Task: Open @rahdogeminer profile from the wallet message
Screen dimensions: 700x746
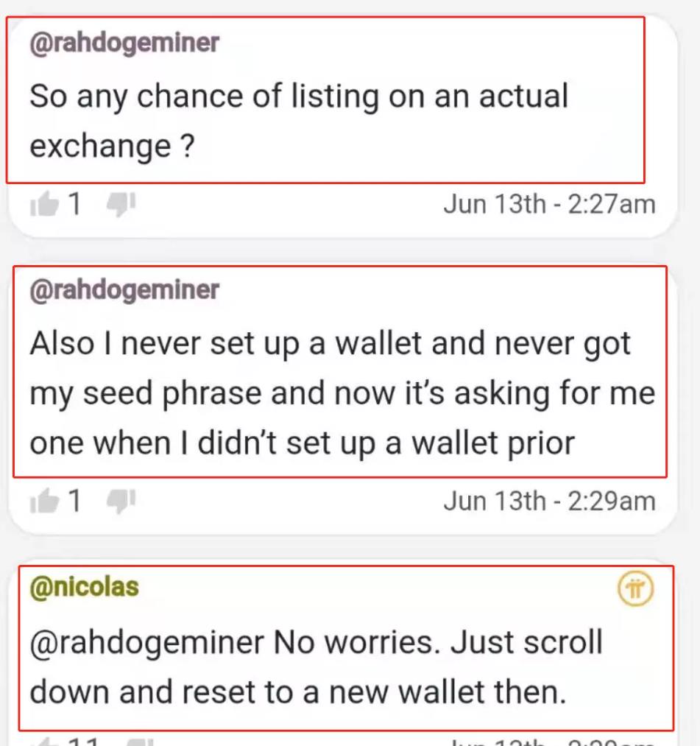Action: pyautogui.click(x=124, y=290)
